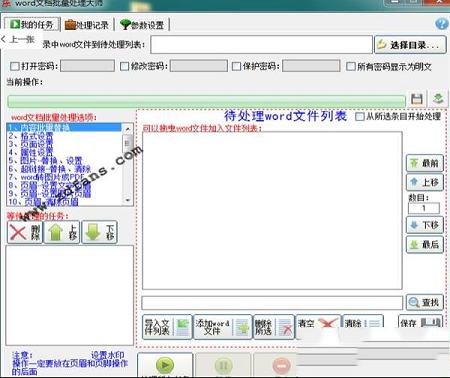Toggle 从所选条目开始处理 checkbox
The height and width of the screenshot is (378, 450).
(x=360, y=116)
